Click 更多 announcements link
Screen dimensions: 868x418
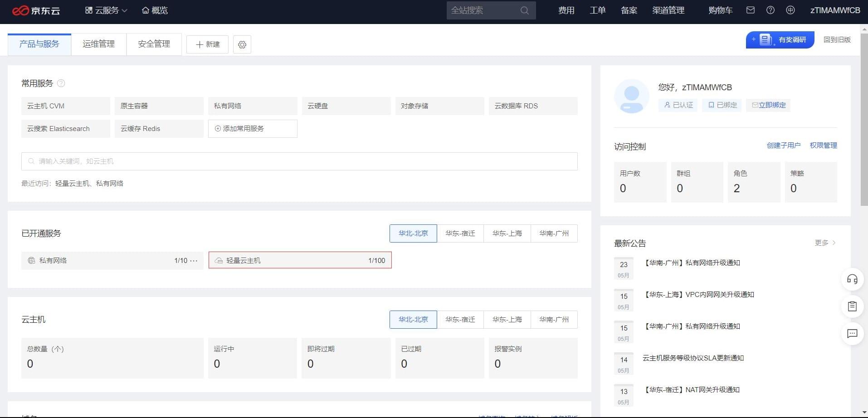[x=825, y=243]
